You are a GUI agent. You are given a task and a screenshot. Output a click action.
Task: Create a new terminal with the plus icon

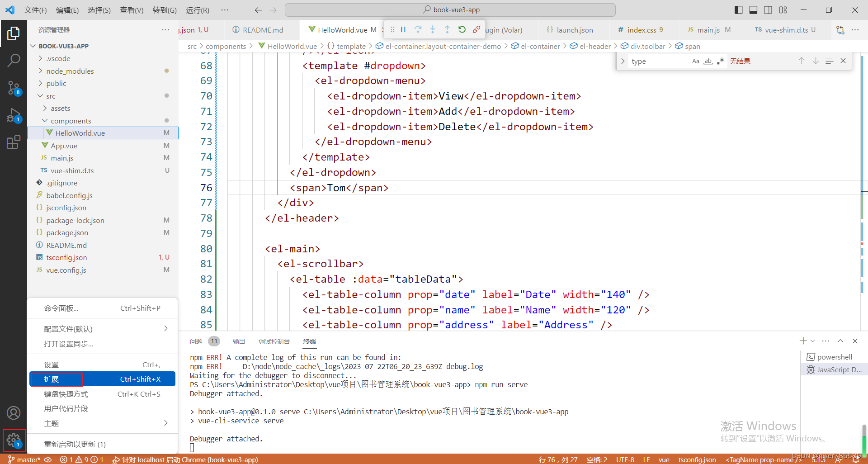click(x=803, y=341)
